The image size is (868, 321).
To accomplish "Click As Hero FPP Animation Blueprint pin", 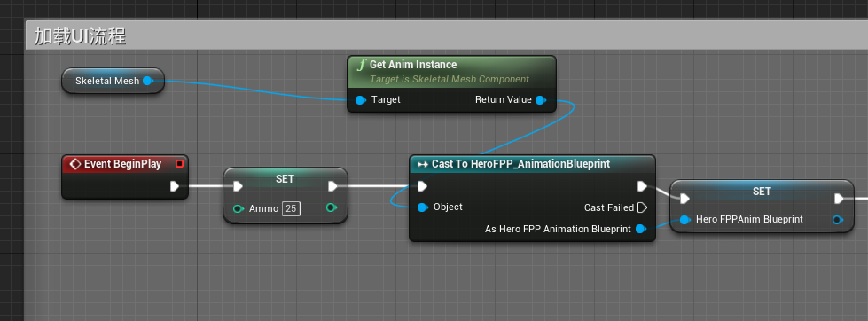I will click(x=640, y=229).
